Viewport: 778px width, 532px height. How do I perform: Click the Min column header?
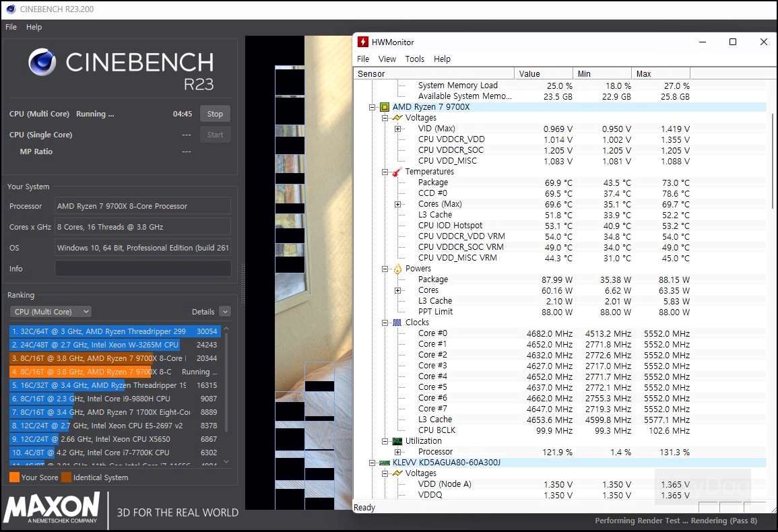point(602,73)
